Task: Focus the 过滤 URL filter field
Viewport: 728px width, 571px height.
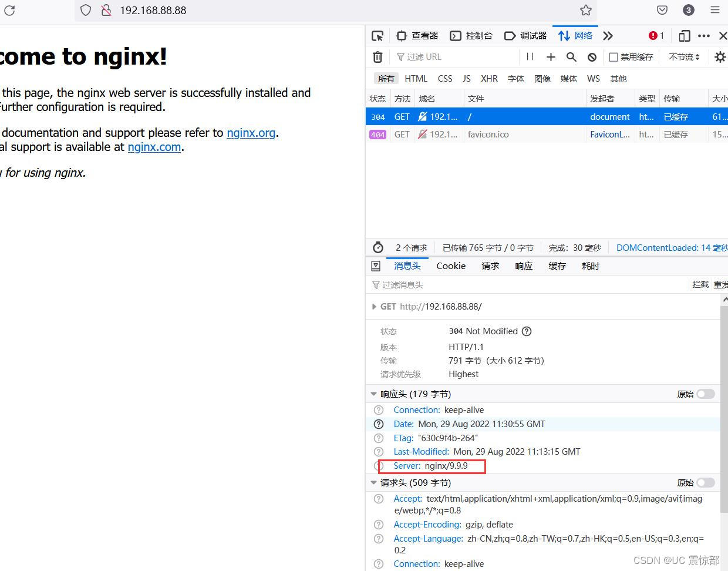Action: pyautogui.click(x=456, y=57)
